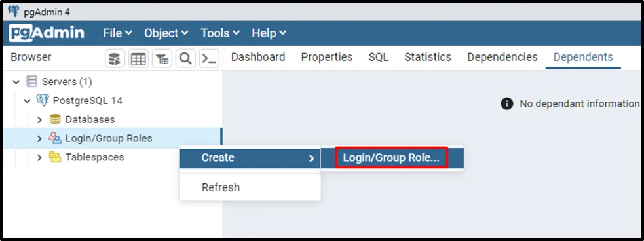Expand the Tablespaces tree node
This screenshot has height=241, width=644.
[x=39, y=157]
